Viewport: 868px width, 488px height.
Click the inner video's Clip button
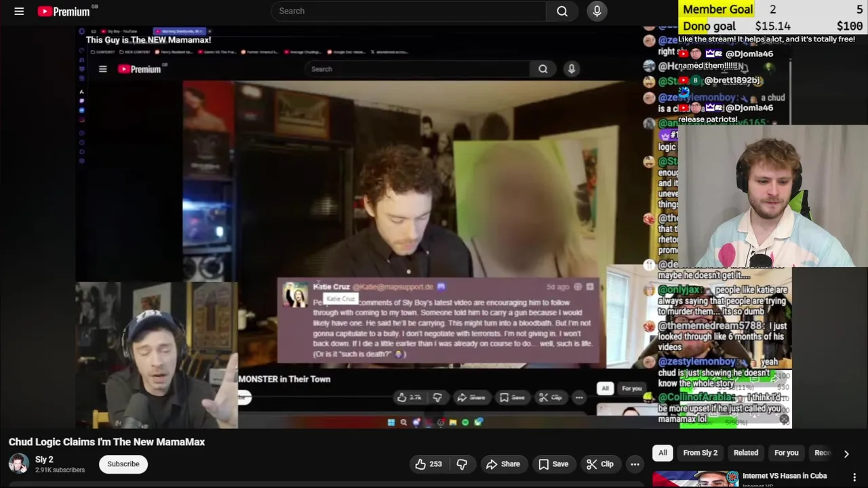tap(550, 398)
